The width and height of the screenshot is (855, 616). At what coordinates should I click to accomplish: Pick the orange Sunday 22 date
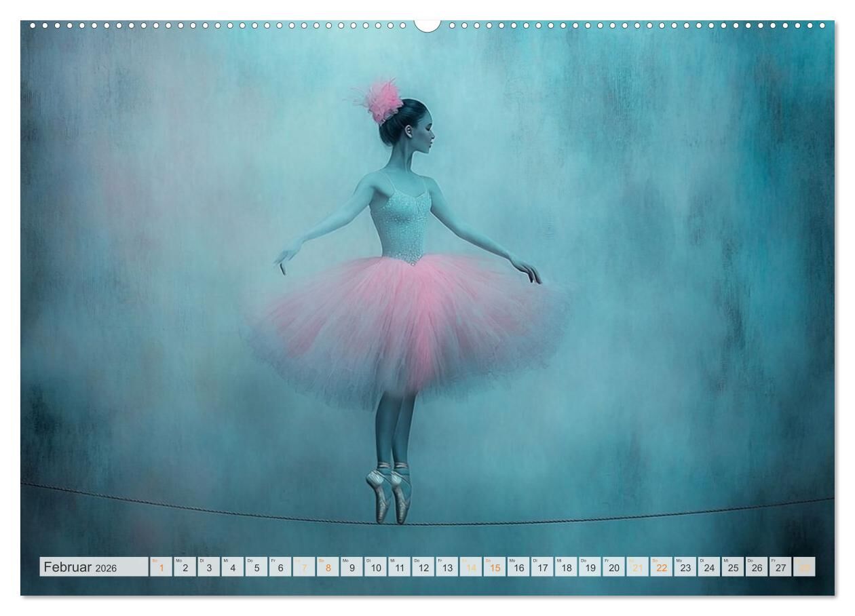661,567
